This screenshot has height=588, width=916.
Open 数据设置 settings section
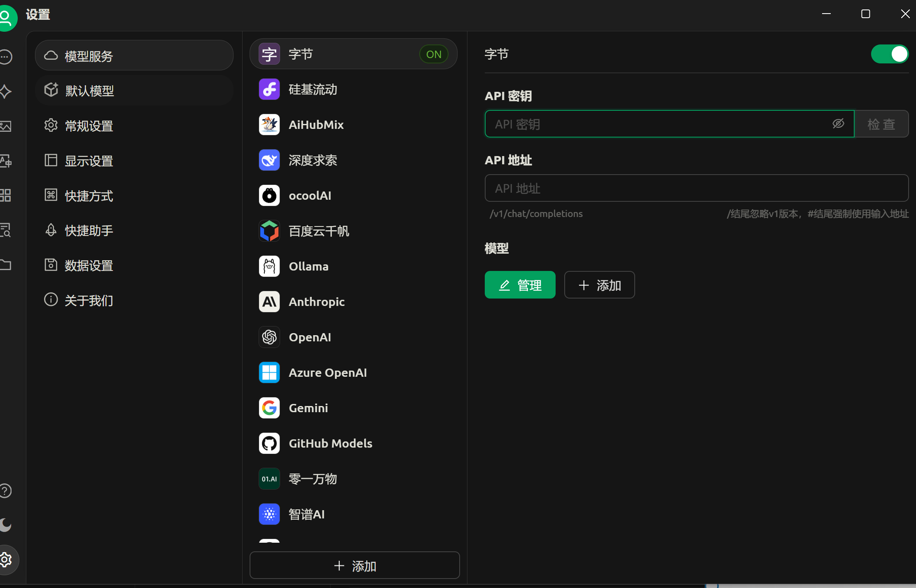point(134,265)
